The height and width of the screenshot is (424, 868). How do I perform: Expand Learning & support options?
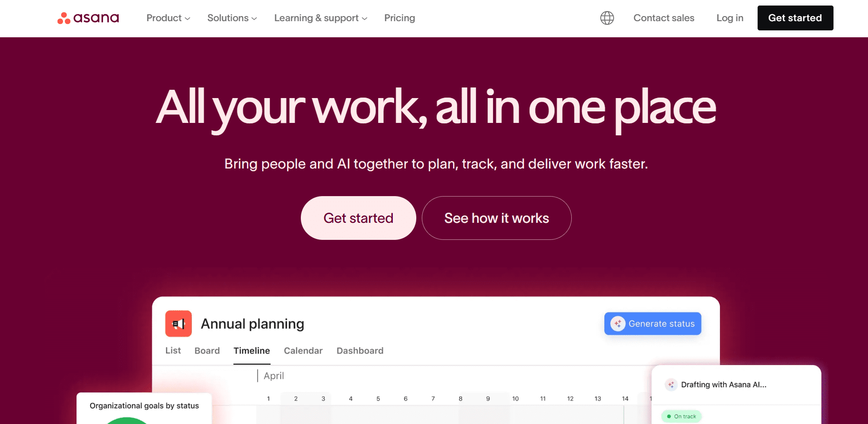[320, 18]
